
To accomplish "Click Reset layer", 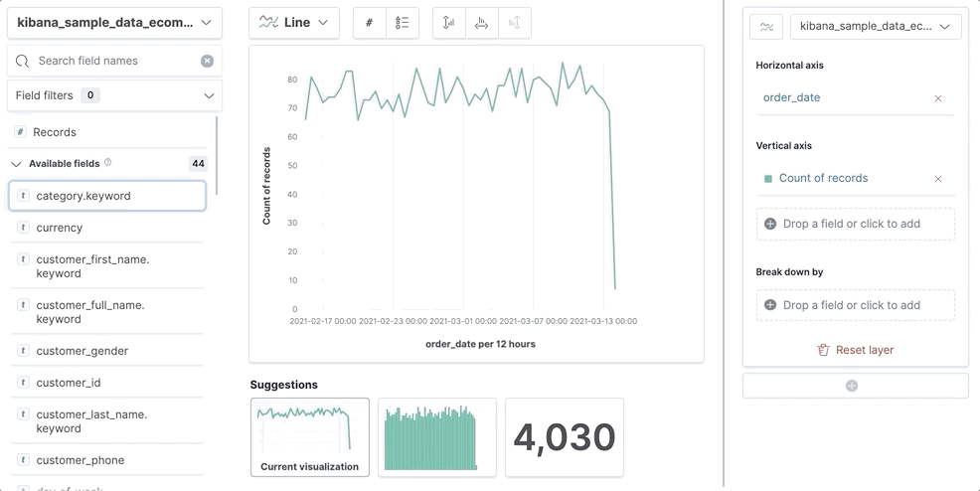I will pos(855,350).
